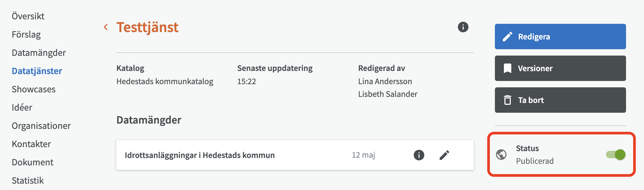644x190 pixels.
Task: Select the pencil edit icon on Redigera button
Action: pos(508,37)
